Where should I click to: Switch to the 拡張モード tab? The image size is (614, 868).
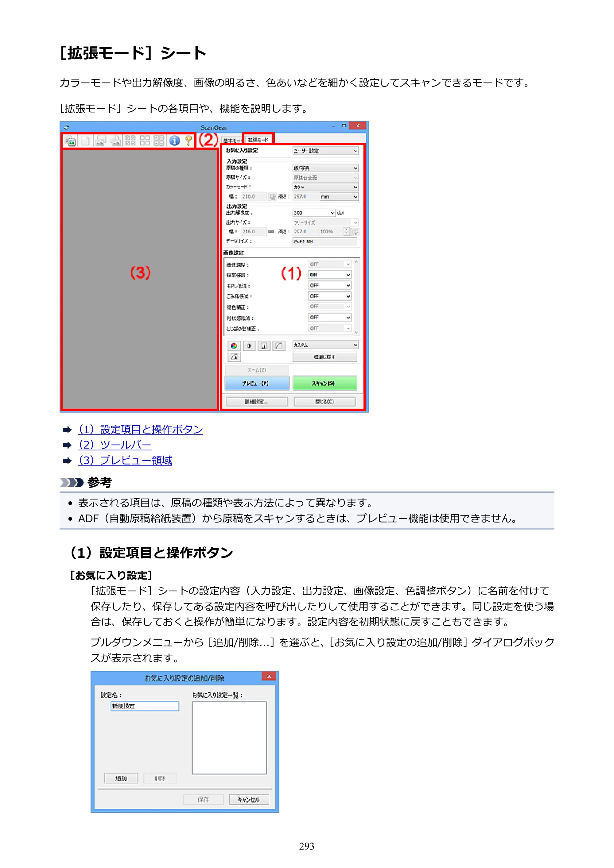[x=258, y=140]
